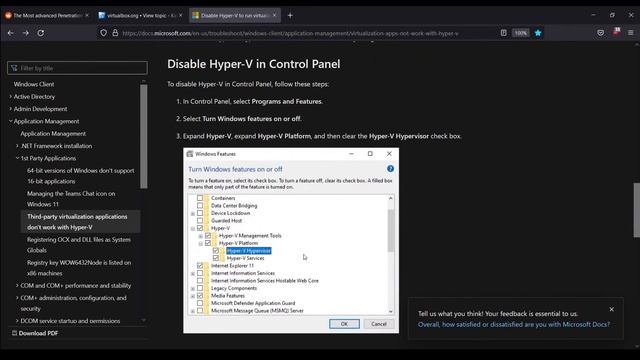Click Cancel in the Windows Features dialog
Screen dimensions: 640x360
click(379, 324)
